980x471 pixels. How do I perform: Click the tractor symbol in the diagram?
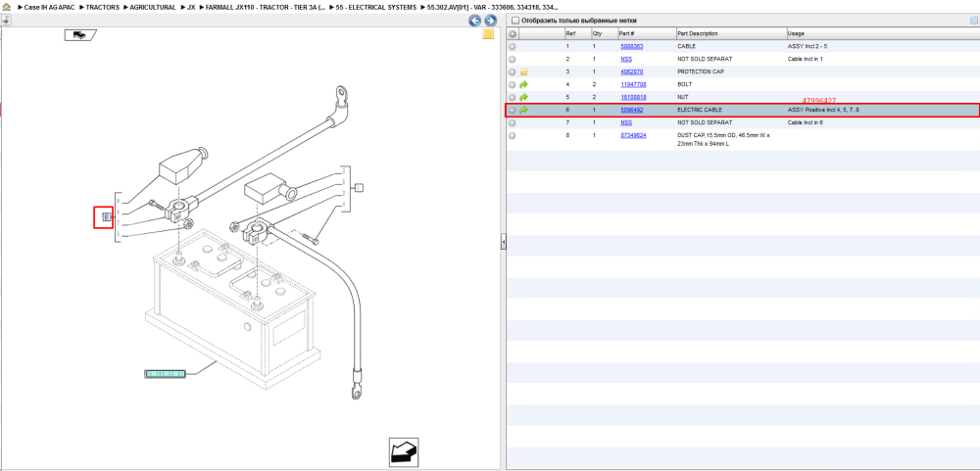pos(80,35)
